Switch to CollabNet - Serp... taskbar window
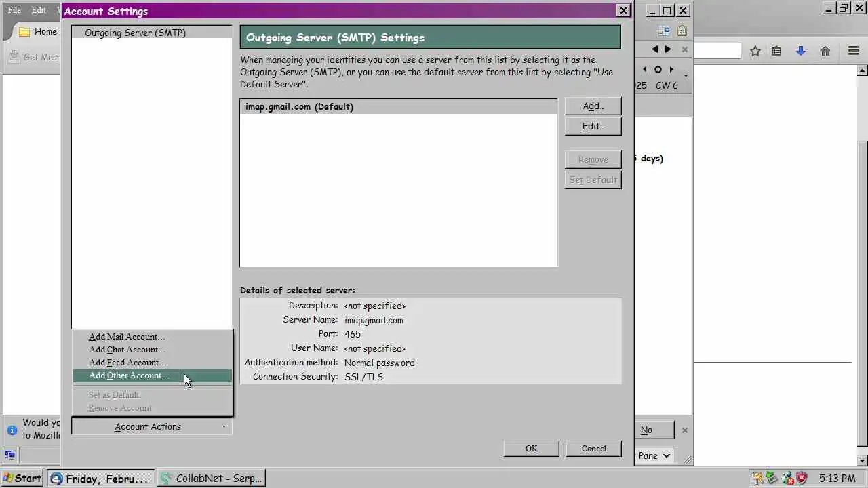The image size is (868, 488). coord(211,479)
